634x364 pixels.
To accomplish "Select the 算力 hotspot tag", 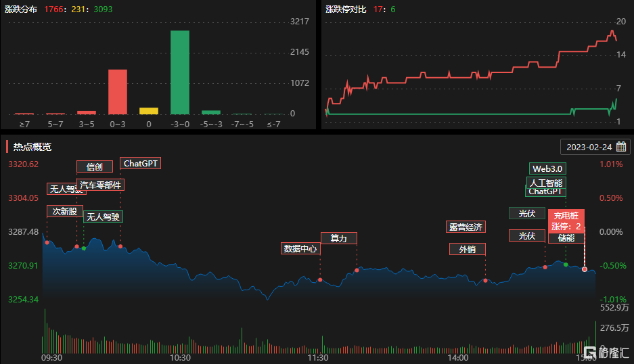I will 338,238.
